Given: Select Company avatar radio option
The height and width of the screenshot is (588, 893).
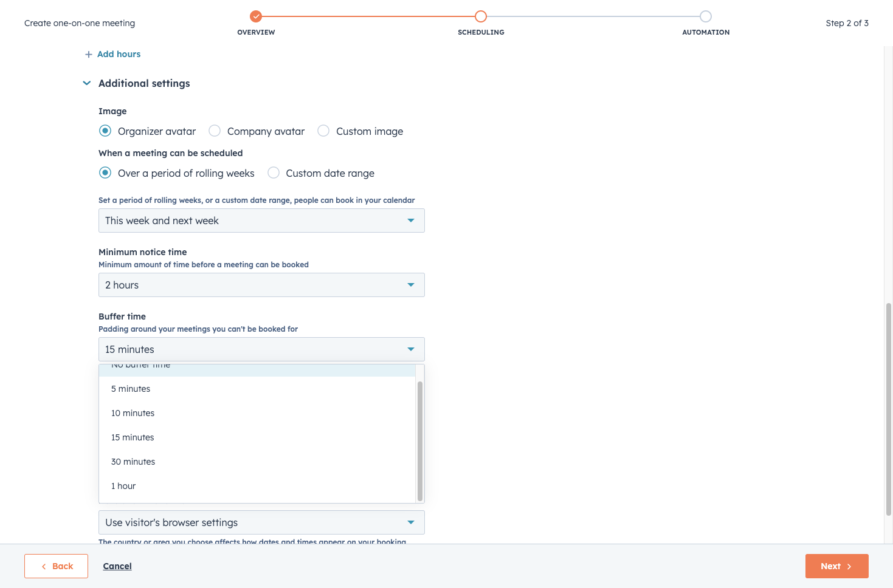Looking at the screenshot, I should tap(215, 131).
